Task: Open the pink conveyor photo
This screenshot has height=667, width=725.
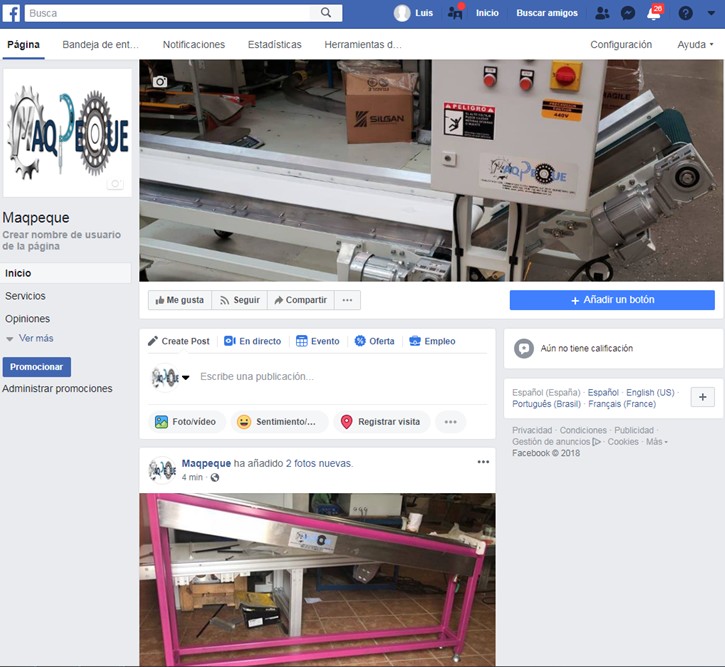Action: [317, 580]
